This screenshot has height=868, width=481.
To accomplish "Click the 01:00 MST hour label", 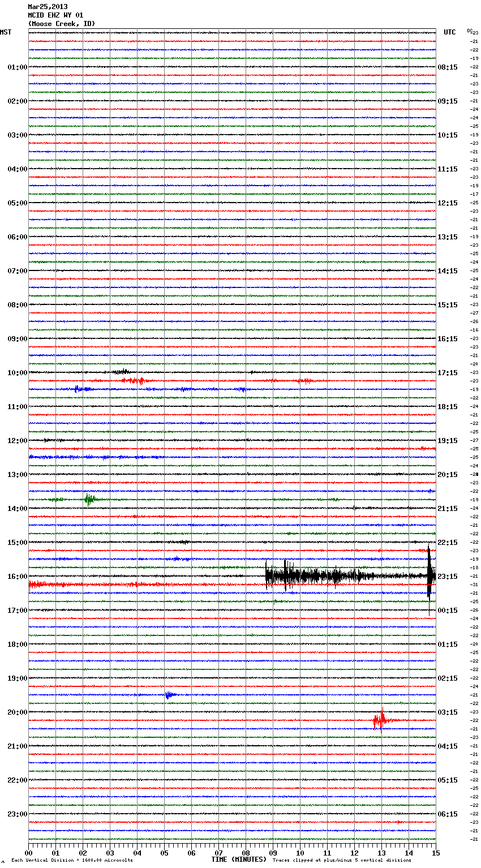I will tap(17, 67).
